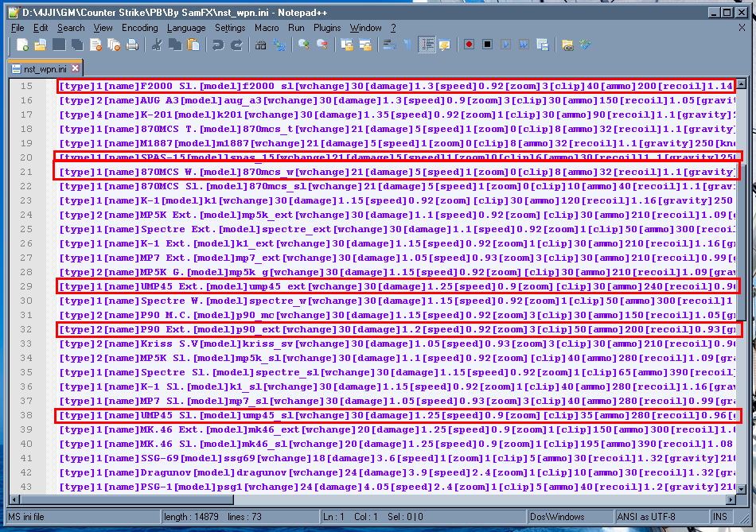Screen dimensions: 756x532
Task: Toggle synchronized horizontal scrolling icon
Action: [365, 45]
